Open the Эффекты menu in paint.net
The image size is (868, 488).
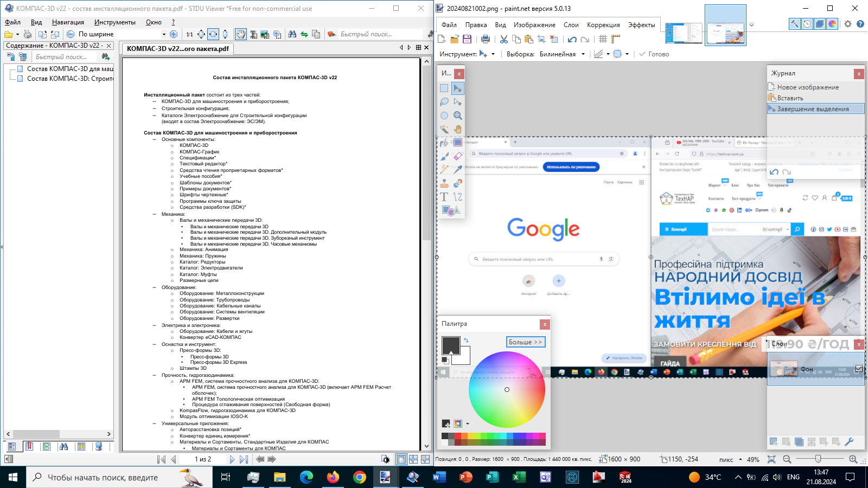641,25
